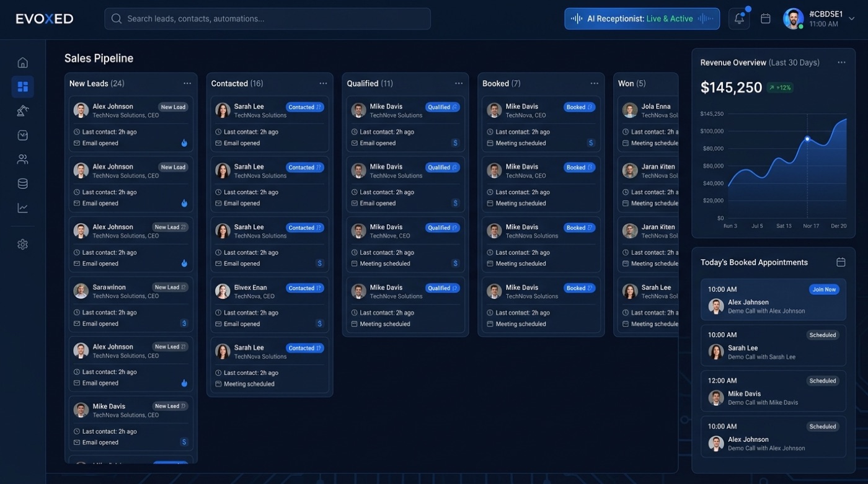
Task: Open the contacts people icon in sidebar
Action: point(22,159)
